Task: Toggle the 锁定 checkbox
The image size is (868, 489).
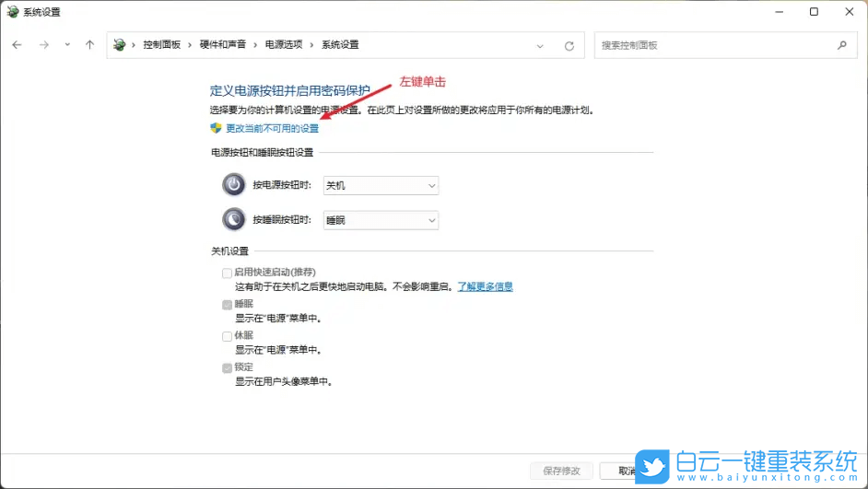Action: 227,367
